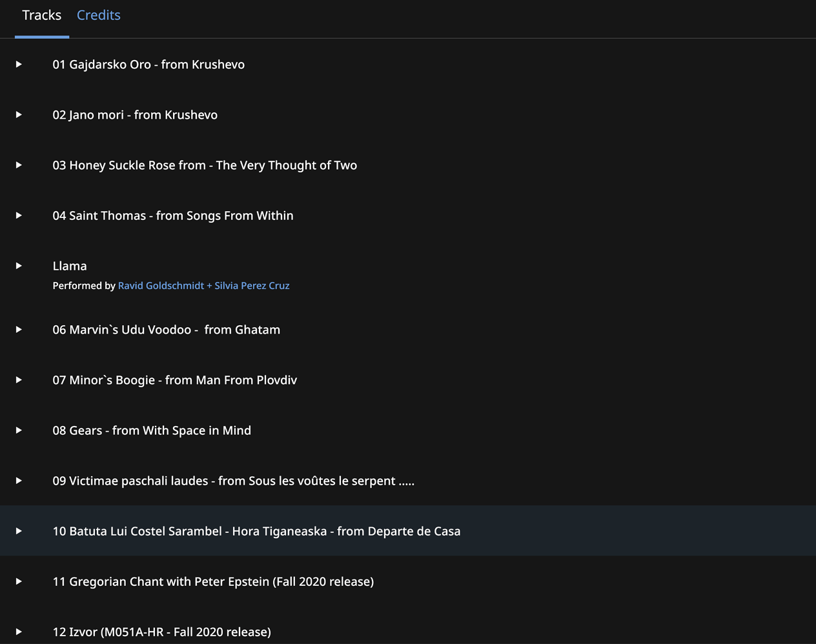Image resolution: width=816 pixels, height=644 pixels.
Task: Play track 11 Gregorian Chant
Action: 19,581
